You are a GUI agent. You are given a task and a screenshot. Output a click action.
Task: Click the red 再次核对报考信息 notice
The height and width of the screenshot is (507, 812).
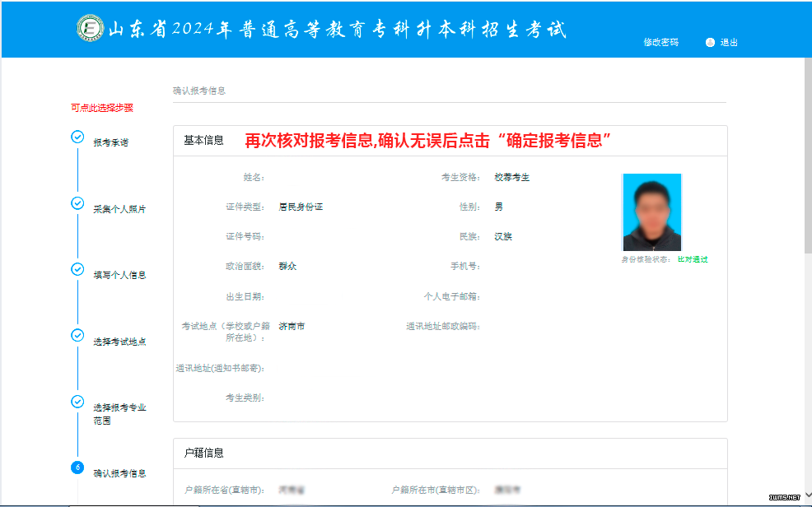(x=427, y=140)
